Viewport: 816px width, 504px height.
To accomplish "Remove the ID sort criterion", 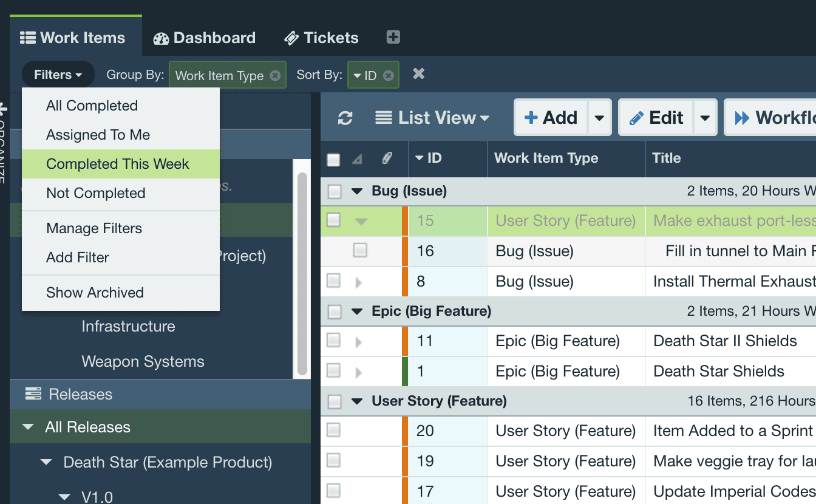I will coord(389,76).
